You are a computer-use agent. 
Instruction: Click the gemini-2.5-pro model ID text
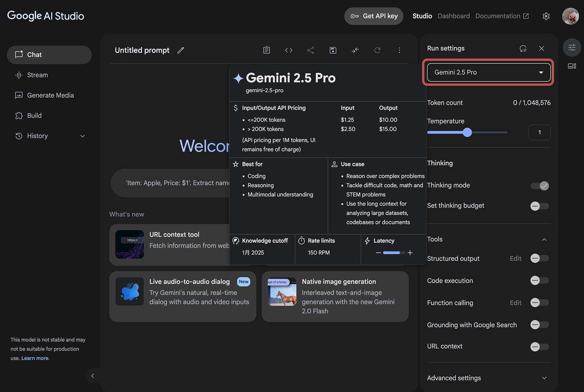point(265,90)
